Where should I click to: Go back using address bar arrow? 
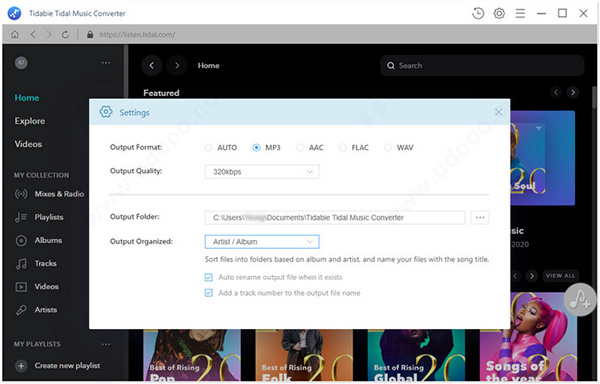[x=33, y=34]
